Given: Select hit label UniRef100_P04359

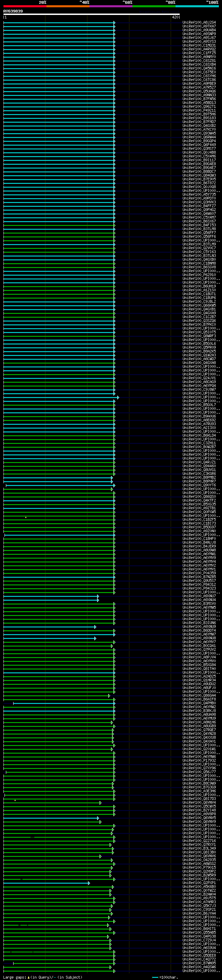Looking at the screenshot, I should [199, 573].
